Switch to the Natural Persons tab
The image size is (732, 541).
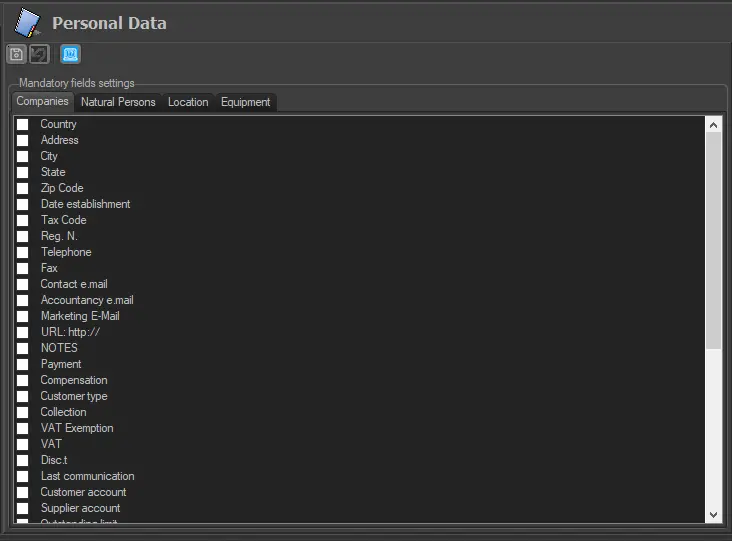coord(118,102)
